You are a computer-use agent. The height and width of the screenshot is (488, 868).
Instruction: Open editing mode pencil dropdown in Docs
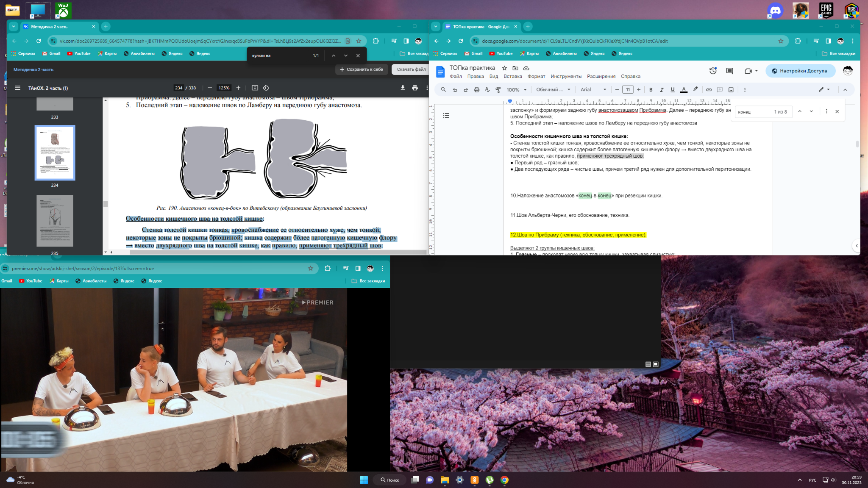coord(824,89)
